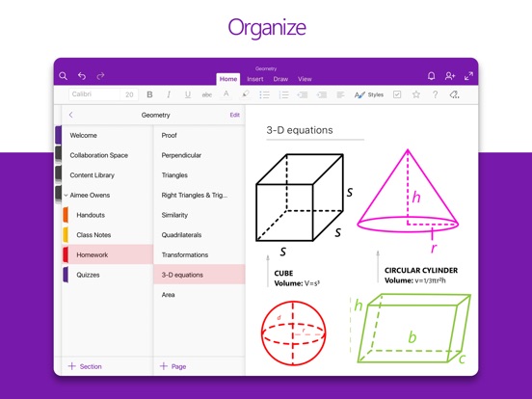Enter full screen with expand arrows icon
Viewport: 532px width, 399px height.
pyautogui.click(x=468, y=76)
